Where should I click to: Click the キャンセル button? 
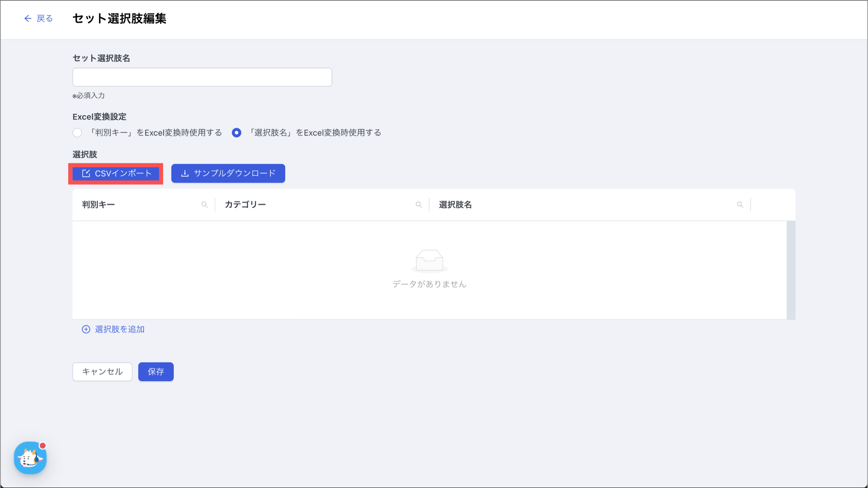102,372
